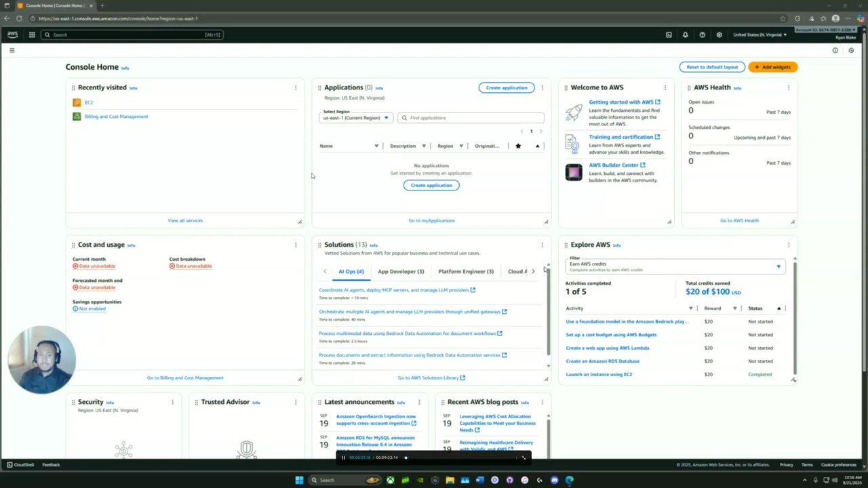868x488 pixels.
Task: Open Cookie preferences in the footer
Action: point(839,465)
